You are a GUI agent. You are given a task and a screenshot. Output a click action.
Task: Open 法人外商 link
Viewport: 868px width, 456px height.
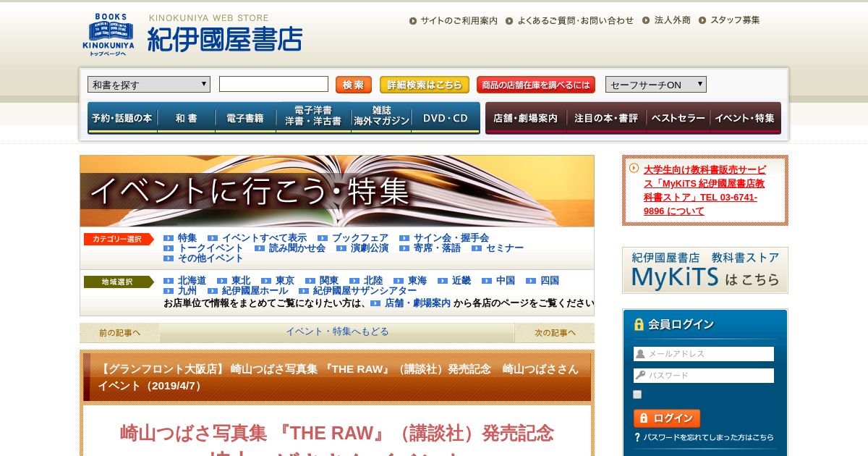click(x=672, y=20)
